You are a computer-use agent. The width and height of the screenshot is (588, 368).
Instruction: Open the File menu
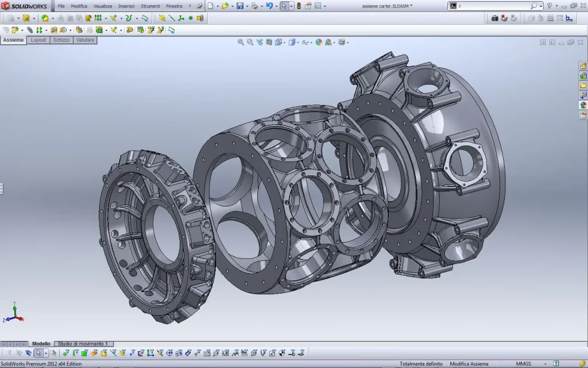tap(61, 6)
